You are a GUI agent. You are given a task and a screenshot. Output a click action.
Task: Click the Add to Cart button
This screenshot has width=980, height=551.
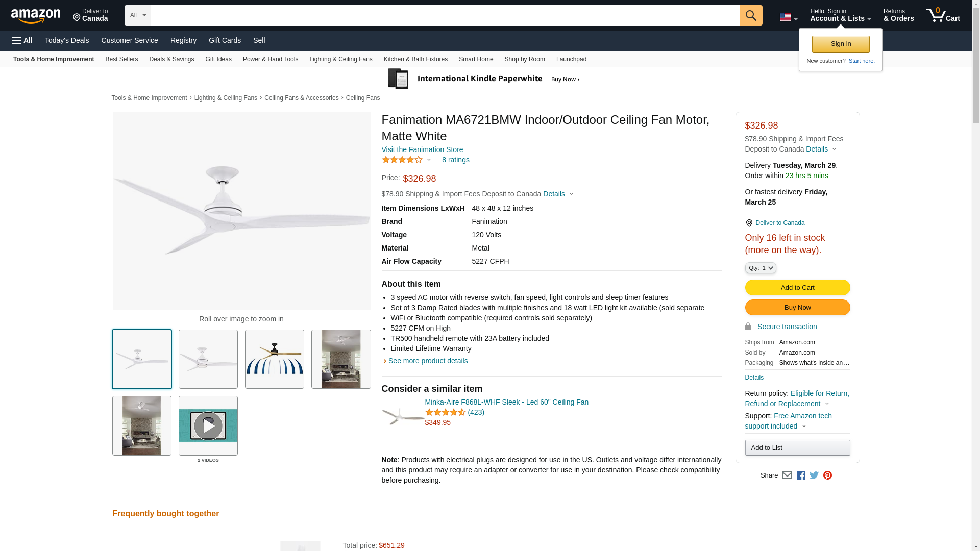[x=797, y=287]
